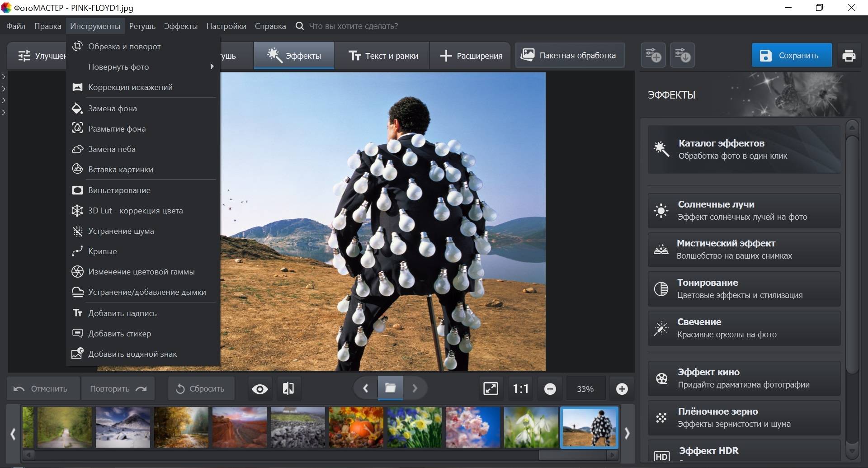Click the Сбросить reset button
The image size is (868, 468).
coord(201,389)
